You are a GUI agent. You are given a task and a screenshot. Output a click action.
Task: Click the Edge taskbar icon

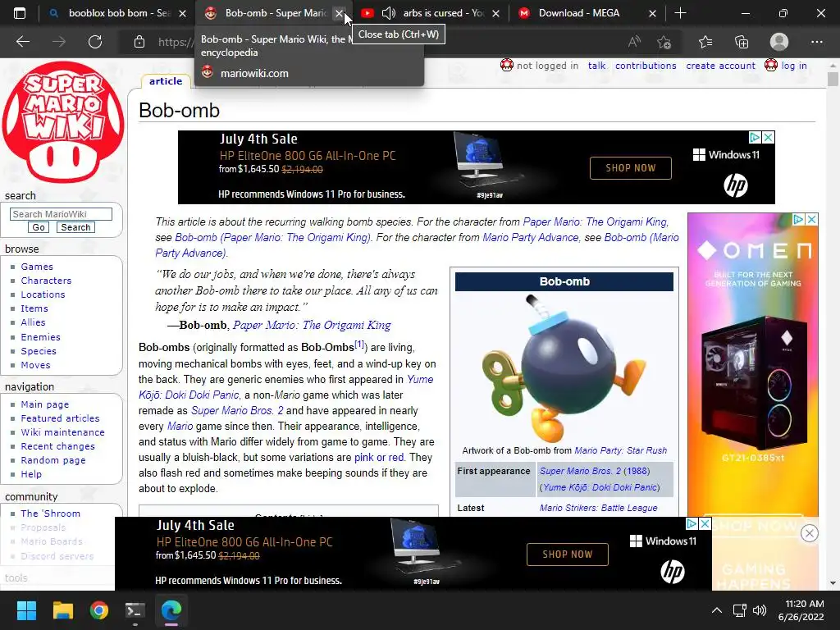click(x=171, y=610)
